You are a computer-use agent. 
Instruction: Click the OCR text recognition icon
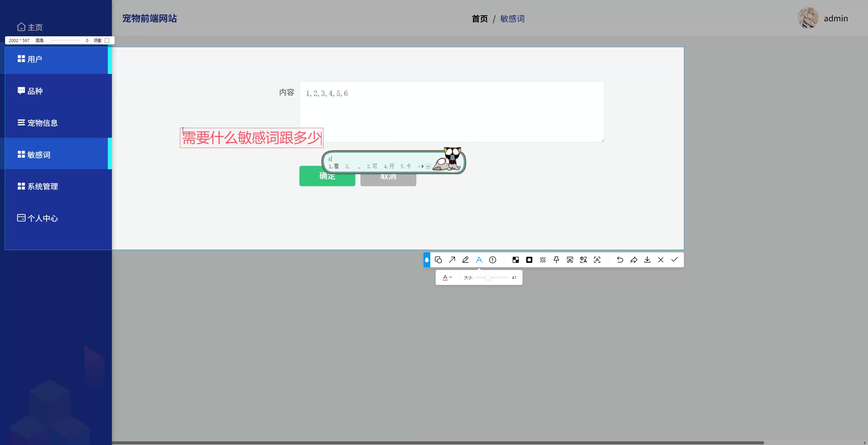click(597, 260)
